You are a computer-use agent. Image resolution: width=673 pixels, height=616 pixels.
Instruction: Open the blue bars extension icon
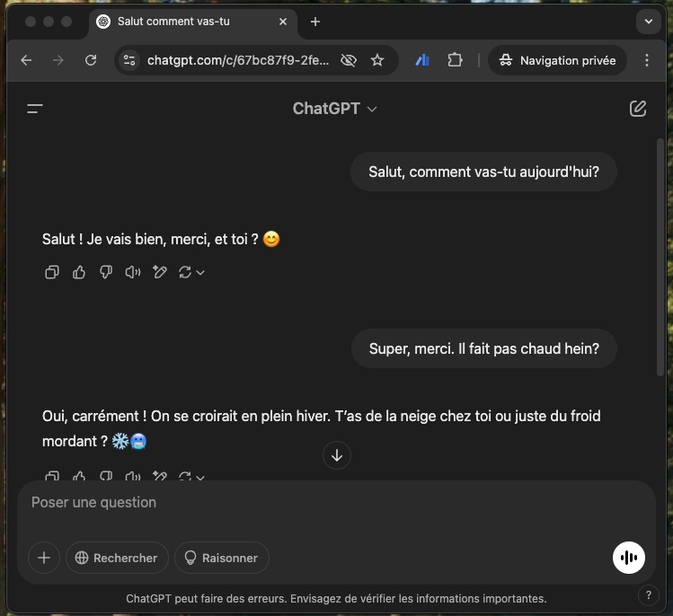pos(422,60)
